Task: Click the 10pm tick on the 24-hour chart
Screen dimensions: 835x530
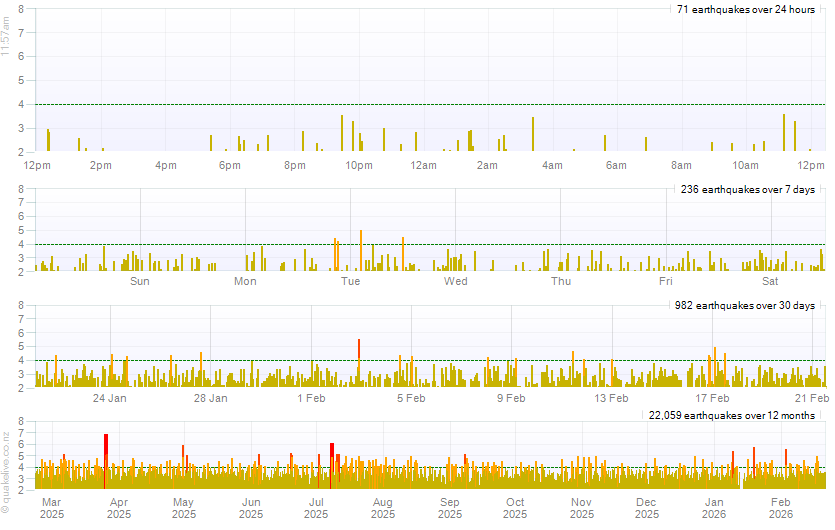Action: coord(359,165)
